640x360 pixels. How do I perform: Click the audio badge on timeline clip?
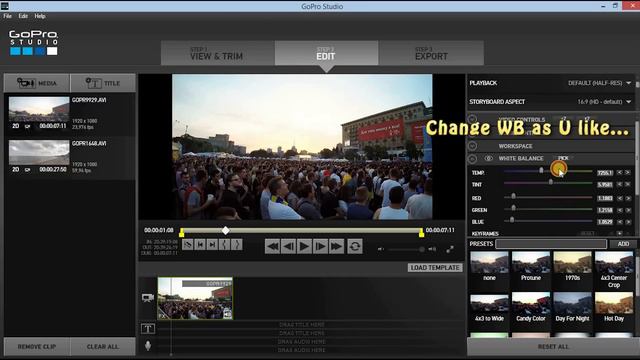tap(228, 314)
